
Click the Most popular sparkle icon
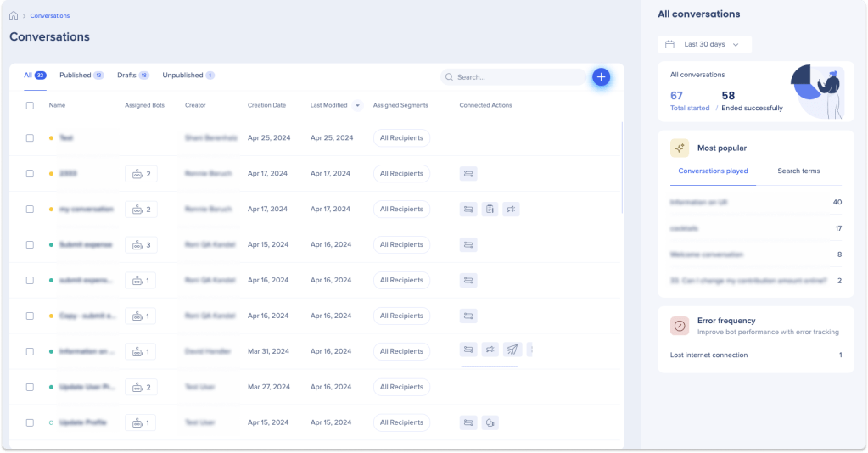pyautogui.click(x=679, y=148)
